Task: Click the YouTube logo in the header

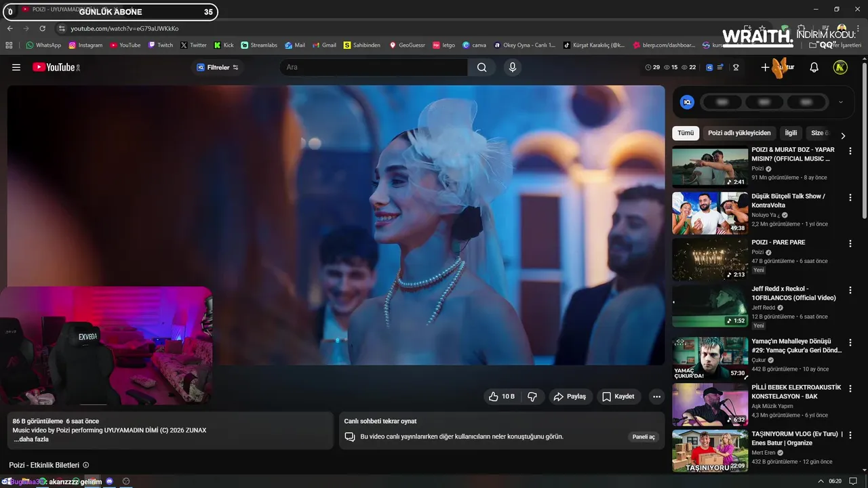Action: 56,67
